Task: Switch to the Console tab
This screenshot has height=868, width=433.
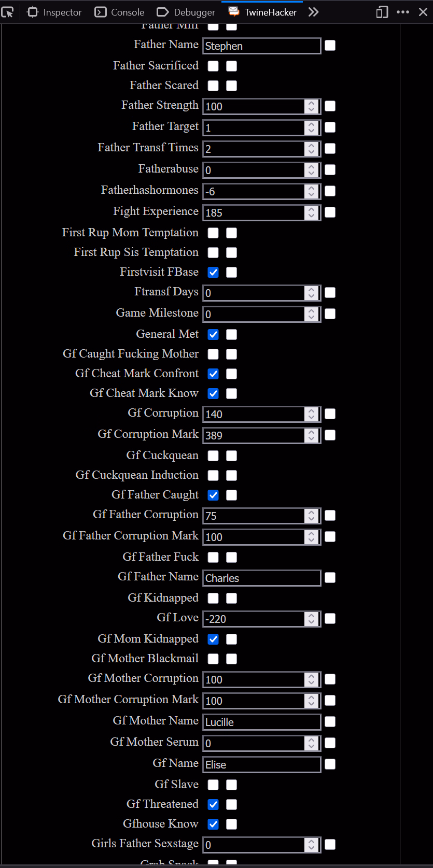Action: click(x=119, y=12)
